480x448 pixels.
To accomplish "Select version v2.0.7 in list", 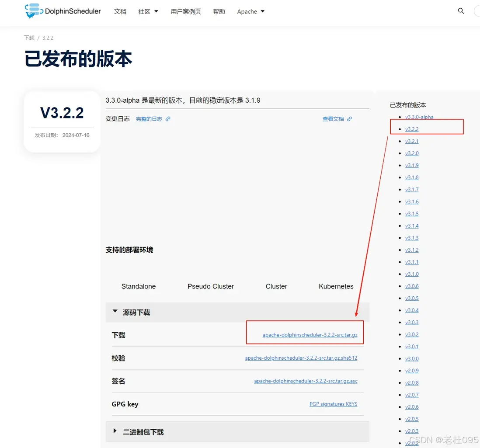I will click(412, 395).
